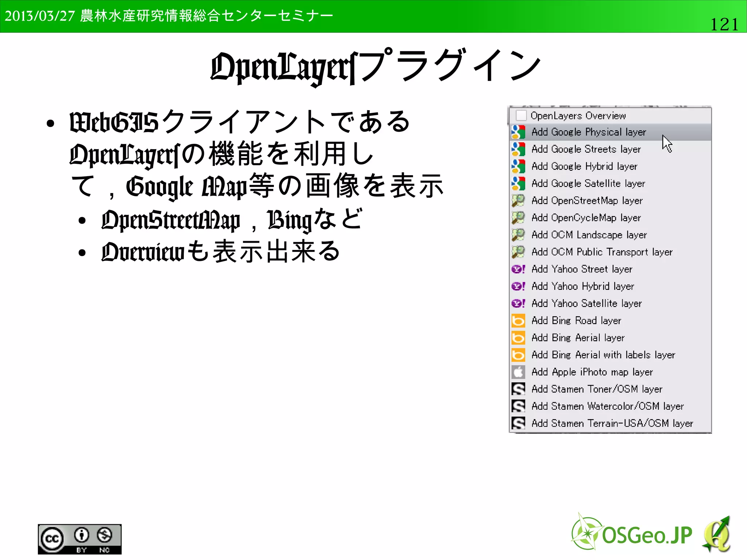This screenshot has width=747, height=560.
Task: Click magnifier icon beside OCM Landscape layer
Action: coord(518,235)
